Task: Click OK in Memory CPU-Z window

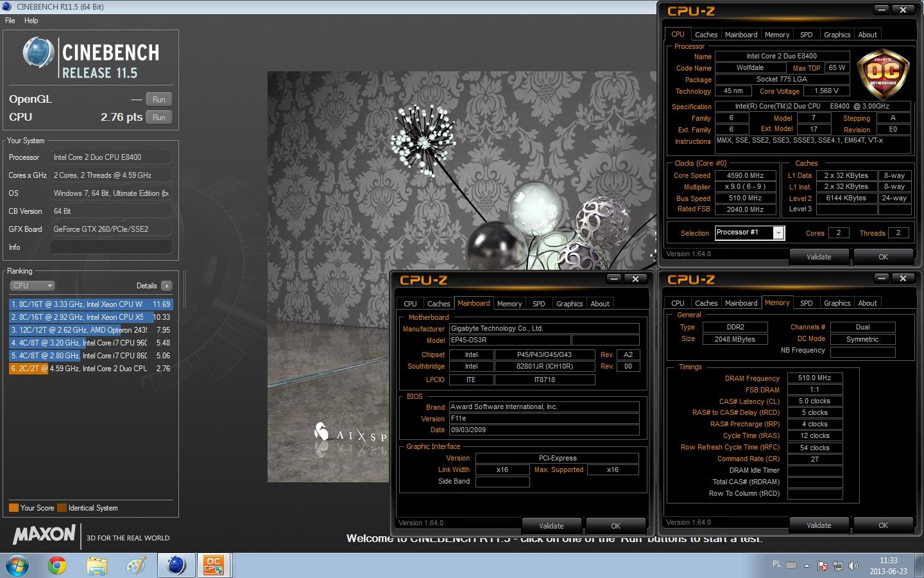Action: tap(883, 525)
